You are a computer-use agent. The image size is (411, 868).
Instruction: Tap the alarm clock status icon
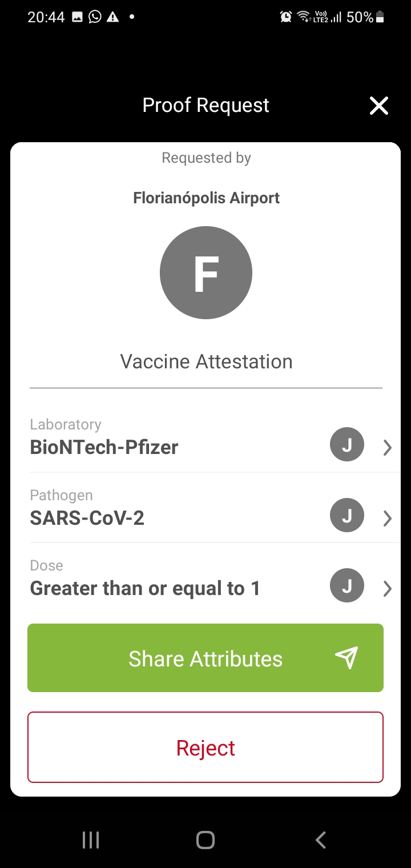click(x=286, y=17)
